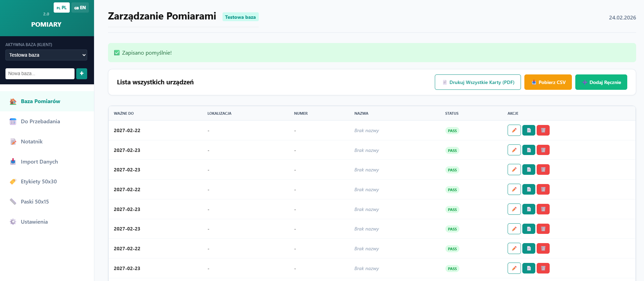
Task: Switch language to EN
Action: point(80,8)
